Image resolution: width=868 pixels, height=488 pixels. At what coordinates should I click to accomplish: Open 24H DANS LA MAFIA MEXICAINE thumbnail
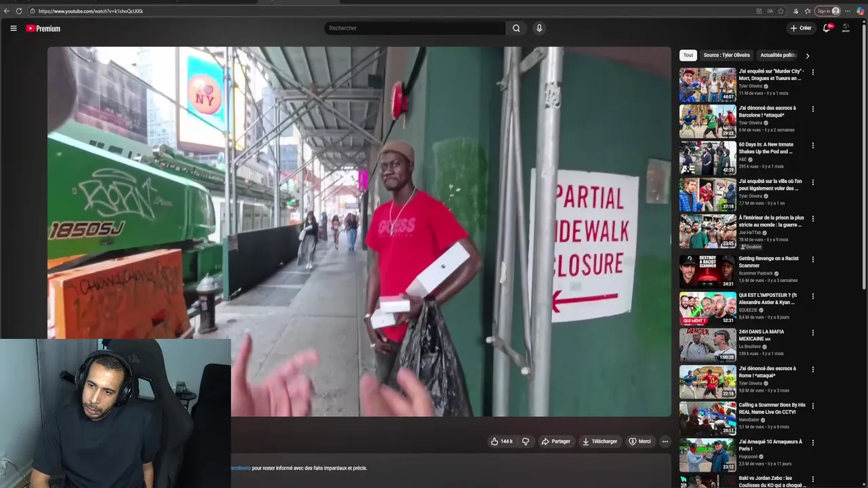(708, 345)
